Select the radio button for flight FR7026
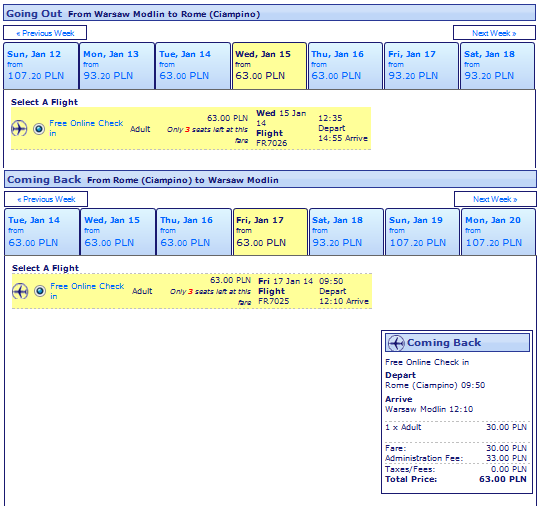Screen dimensions: 538x506 pos(39,129)
